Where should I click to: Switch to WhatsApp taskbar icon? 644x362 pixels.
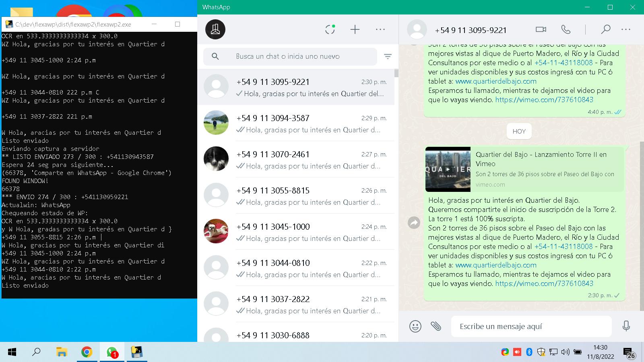click(112, 352)
